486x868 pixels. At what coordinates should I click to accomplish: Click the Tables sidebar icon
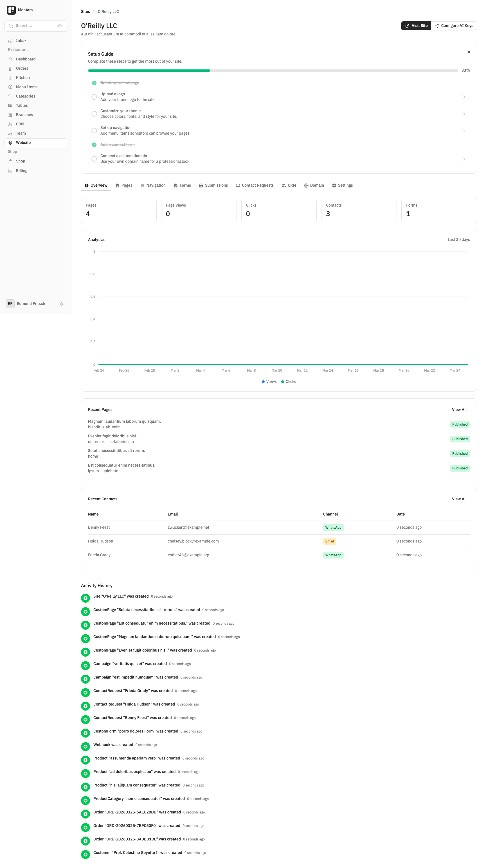pyautogui.click(x=10, y=105)
